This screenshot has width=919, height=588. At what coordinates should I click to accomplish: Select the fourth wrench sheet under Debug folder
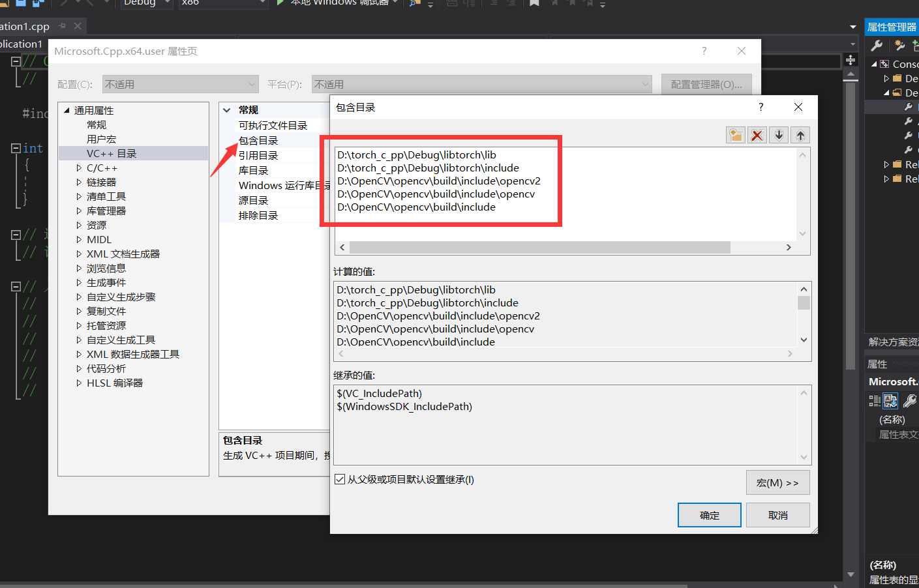click(908, 150)
